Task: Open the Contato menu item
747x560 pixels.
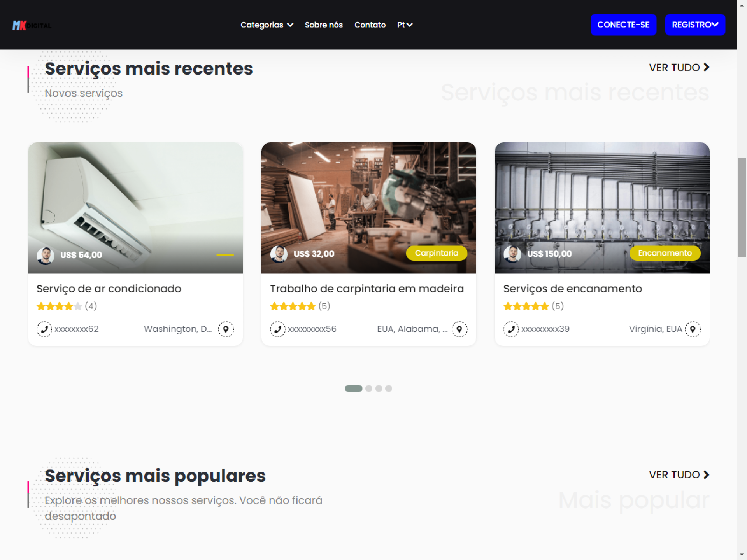Action: click(x=370, y=25)
